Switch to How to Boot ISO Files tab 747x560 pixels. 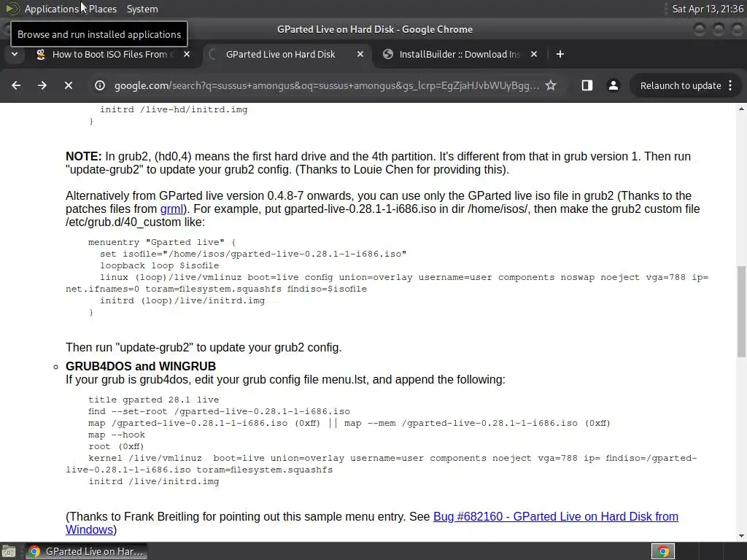109,54
